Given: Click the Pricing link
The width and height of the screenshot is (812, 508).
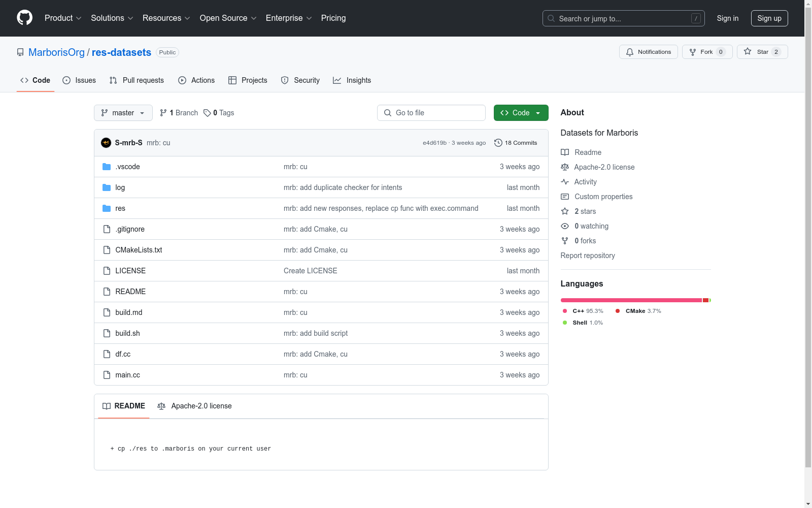Looking at the screenshot, I should [x=333, y=18].
